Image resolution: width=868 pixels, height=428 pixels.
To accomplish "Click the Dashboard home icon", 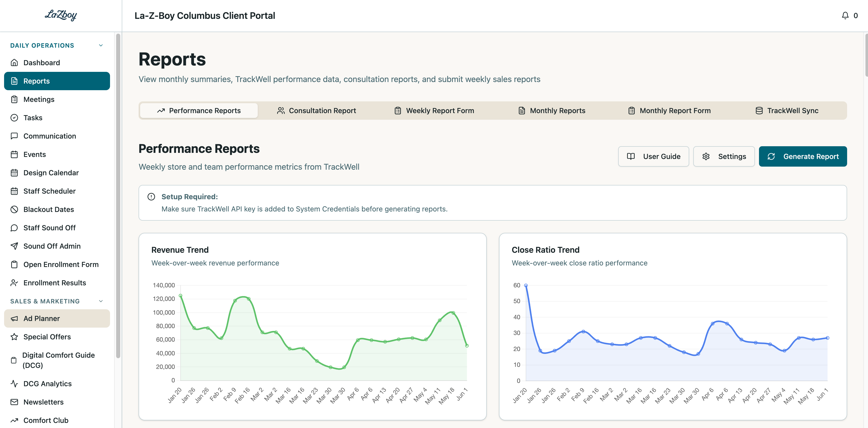I will coord(14,63).
